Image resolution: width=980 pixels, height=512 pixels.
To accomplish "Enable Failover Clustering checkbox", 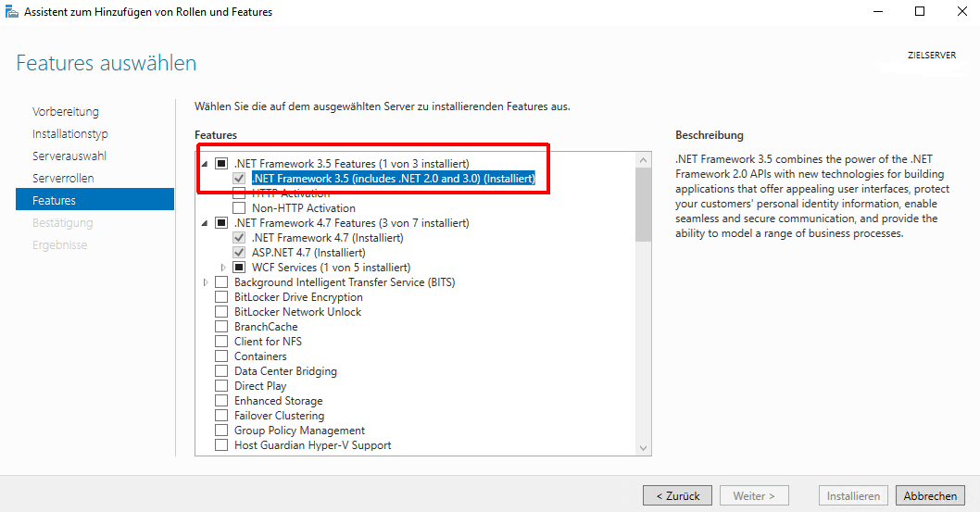I will 221,416.
